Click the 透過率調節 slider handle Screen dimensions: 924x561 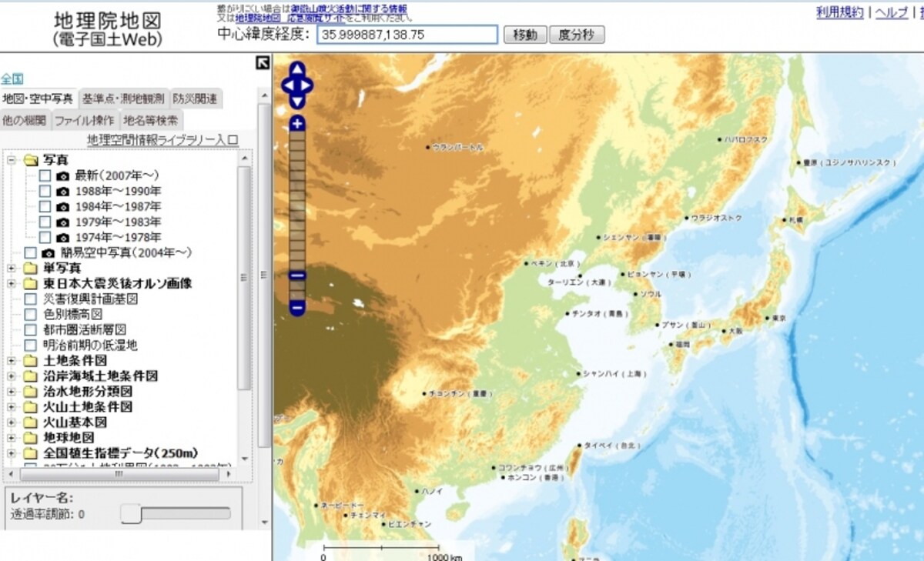(x=131, y=514)
